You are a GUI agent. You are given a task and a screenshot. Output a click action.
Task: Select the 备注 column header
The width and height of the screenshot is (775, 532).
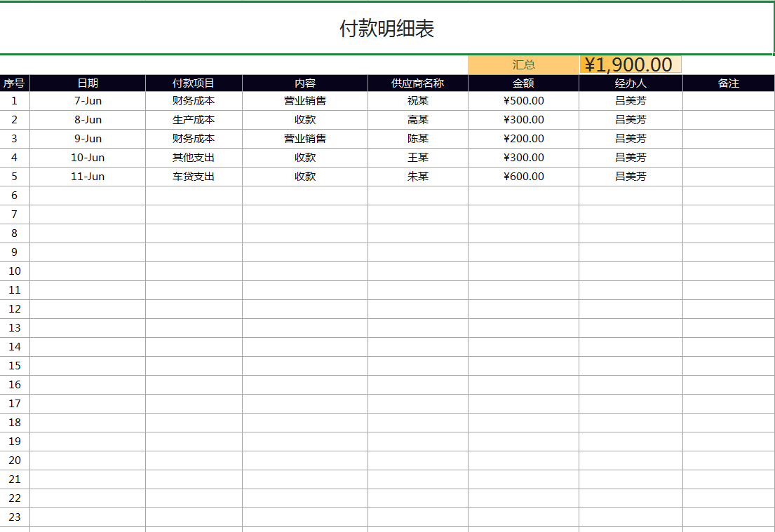tap(728, 83)
